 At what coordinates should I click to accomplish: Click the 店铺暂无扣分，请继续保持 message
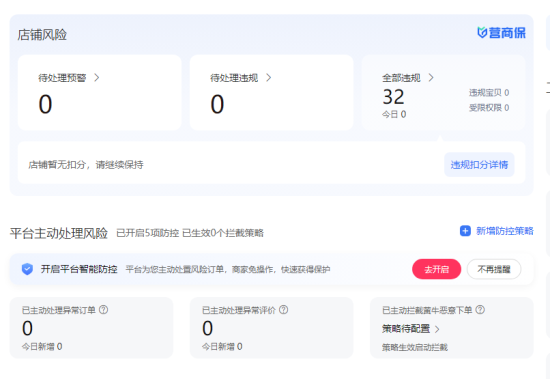coord(86,165)
